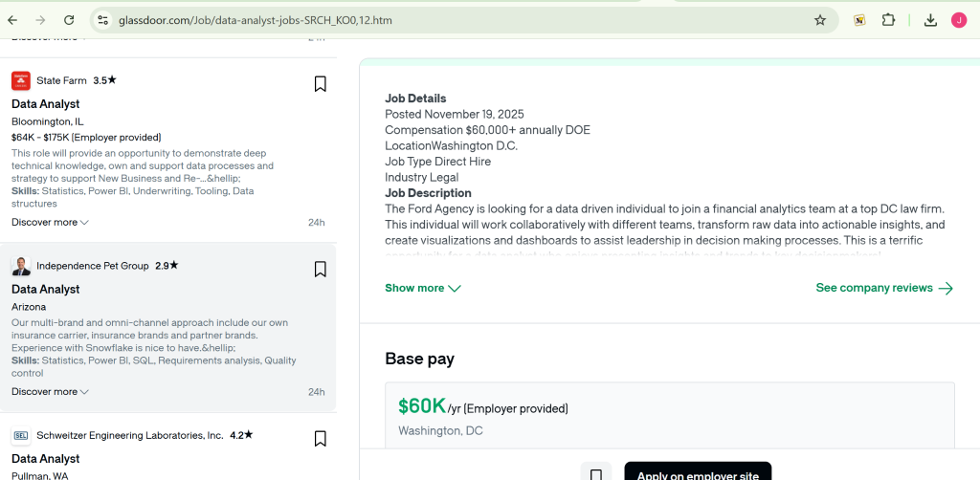Save the Independence Pet Group job bookmark
Viewport: 980px width, 480px height.
(x=320, y=269)
